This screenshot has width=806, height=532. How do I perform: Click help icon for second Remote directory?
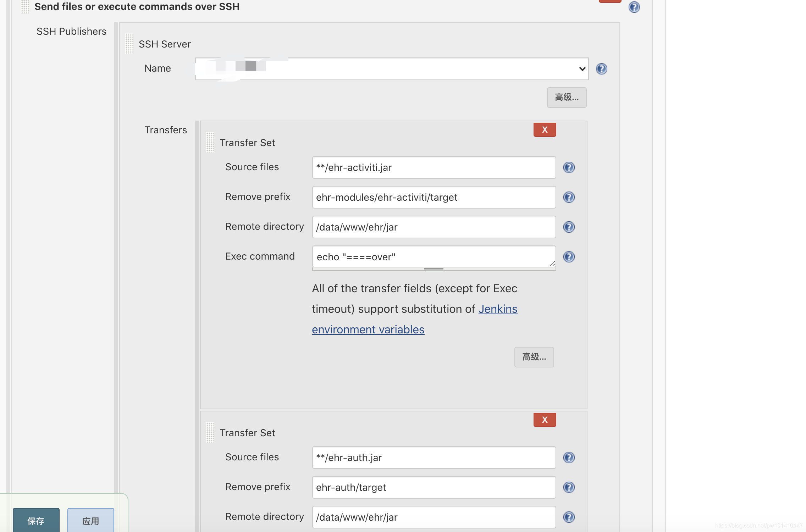[x=569, y=517]
